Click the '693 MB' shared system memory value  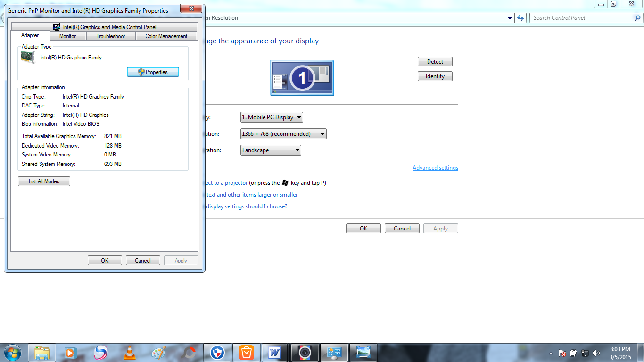(x=113, y=164)
